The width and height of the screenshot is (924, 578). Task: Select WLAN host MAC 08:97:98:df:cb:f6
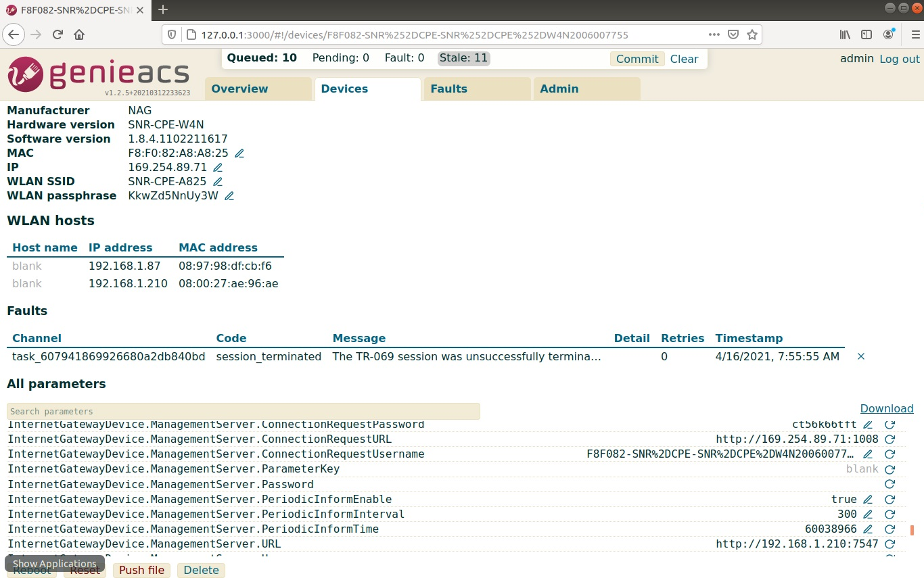click(x=225, y=266)
